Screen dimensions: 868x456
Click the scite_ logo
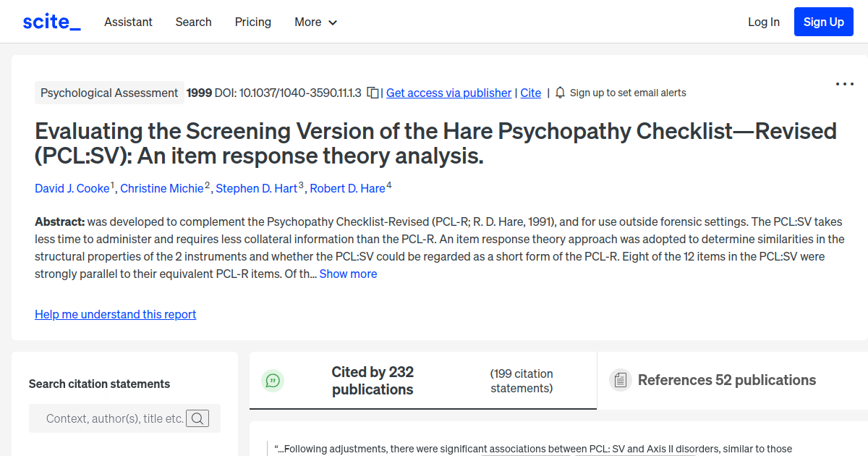click(x=51, y=22)
